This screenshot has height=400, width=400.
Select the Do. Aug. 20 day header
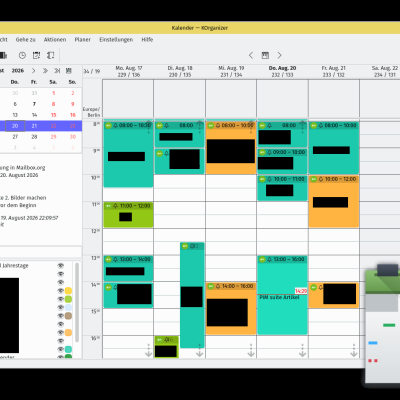tap(282, 71)
